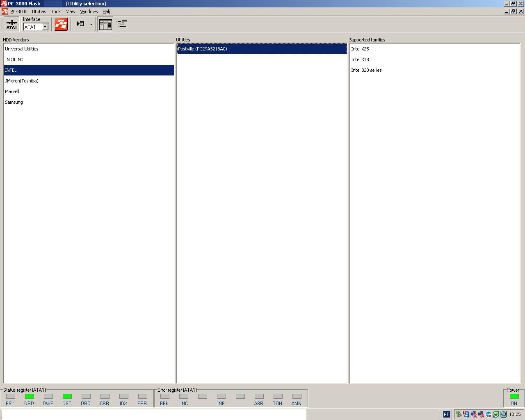The height and width of the screenshot is (420, 525).
Task: Click the empty text field at bottom
Action: click(x=153, y=414)
